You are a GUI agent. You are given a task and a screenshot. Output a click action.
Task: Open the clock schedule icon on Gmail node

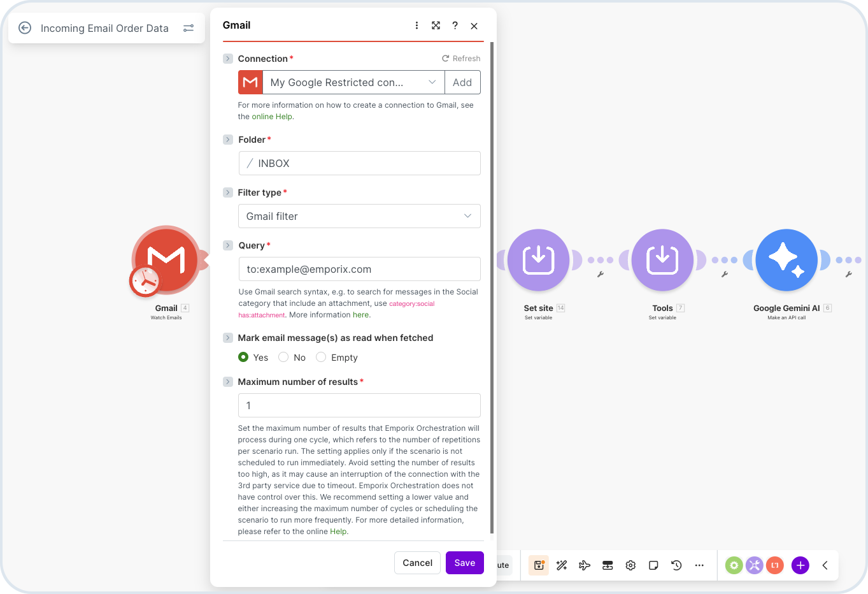coord(145,281)
